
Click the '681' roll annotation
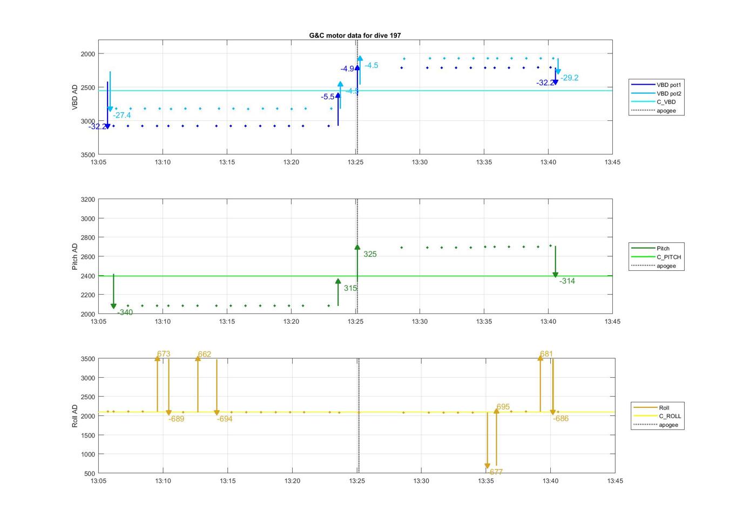[x=546, y=354]
